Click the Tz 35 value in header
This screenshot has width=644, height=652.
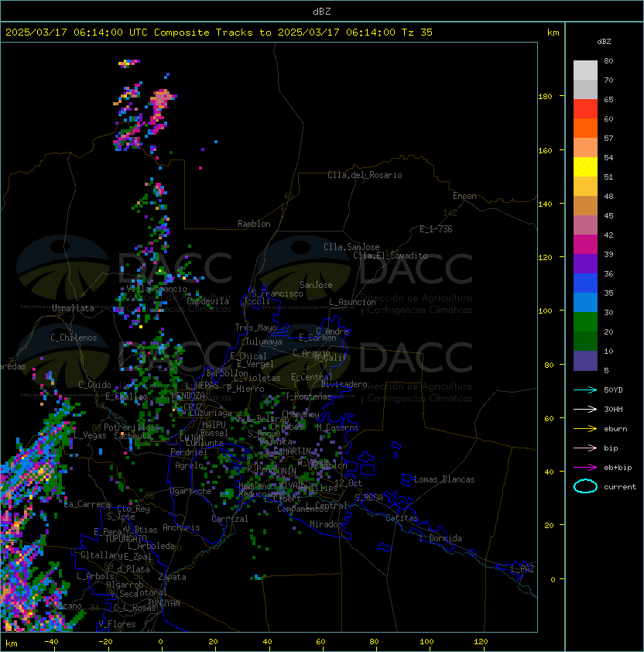[417, 32]
